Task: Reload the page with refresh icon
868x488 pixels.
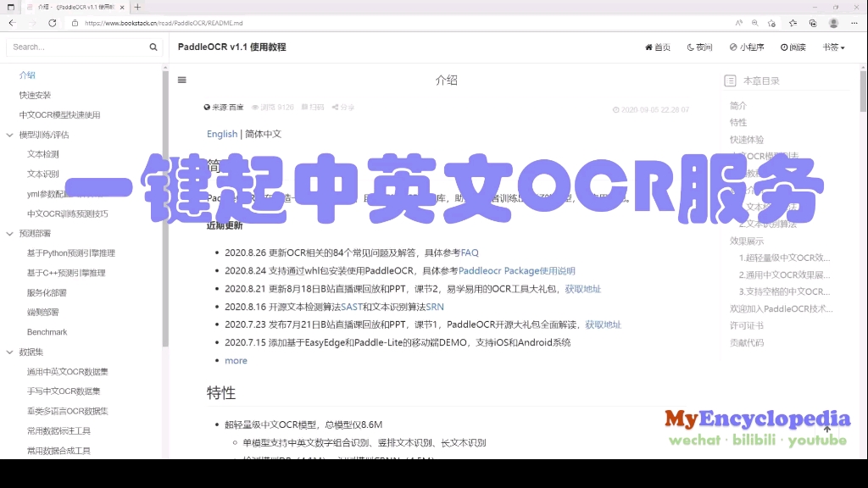Action: click(52, 23)
